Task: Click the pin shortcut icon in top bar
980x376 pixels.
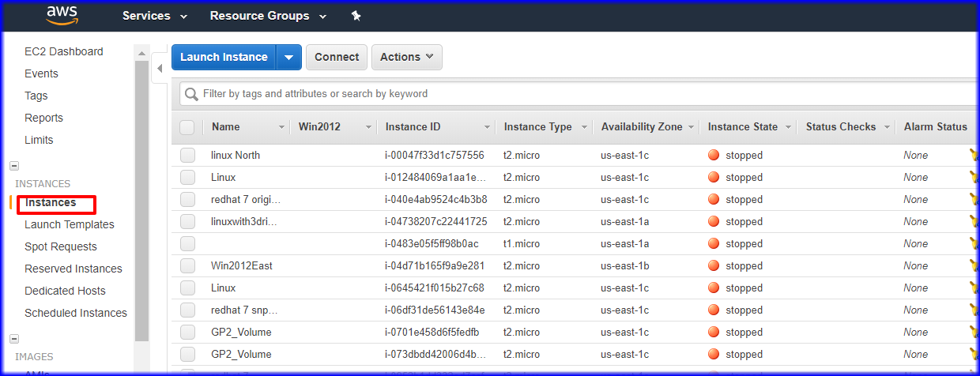Action: coord(356,16)
